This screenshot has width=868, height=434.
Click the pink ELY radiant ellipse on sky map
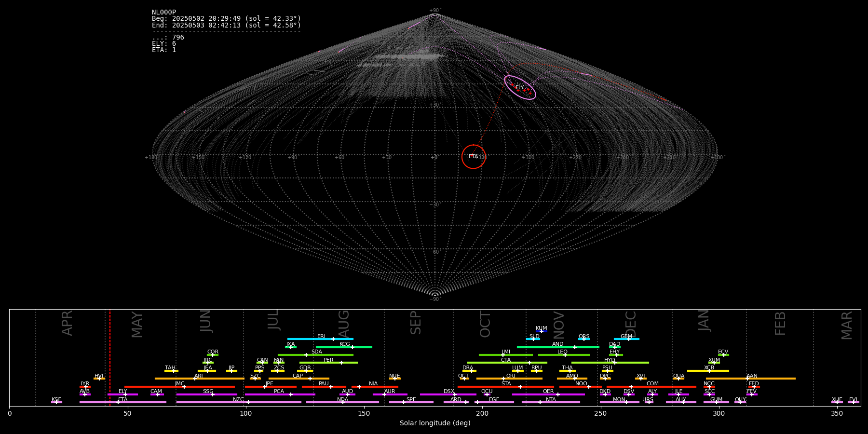click(x=520, y=87)
